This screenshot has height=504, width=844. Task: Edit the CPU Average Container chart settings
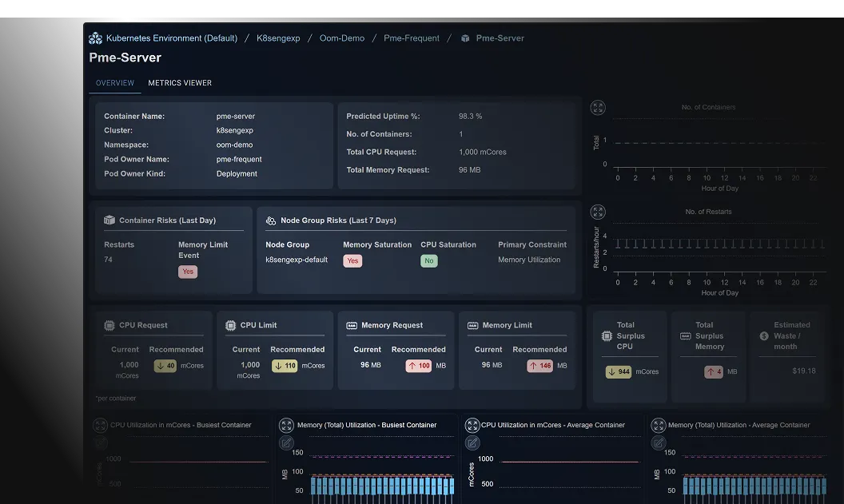(x=472, y=442)
